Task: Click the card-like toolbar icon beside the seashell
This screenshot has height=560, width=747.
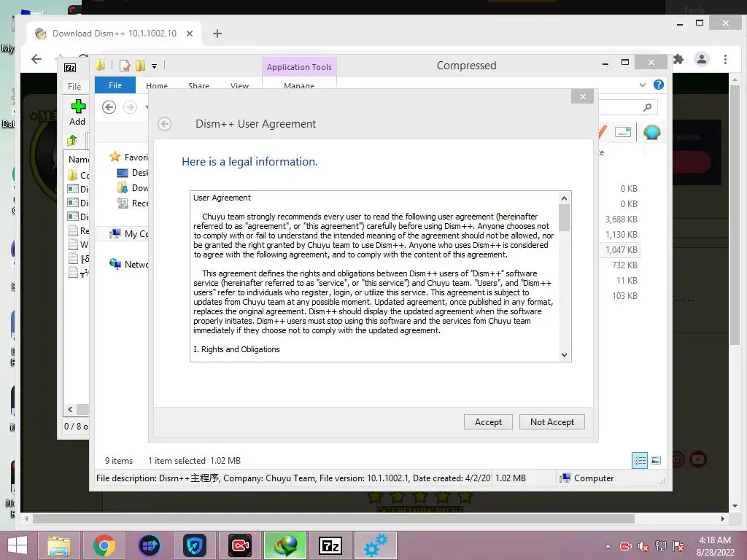Action: point(623,132)
